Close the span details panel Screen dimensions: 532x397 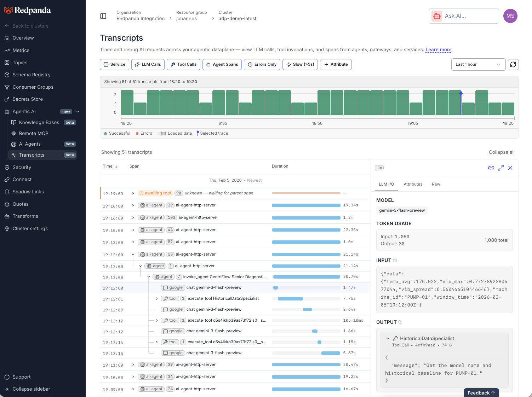[510, 168]
